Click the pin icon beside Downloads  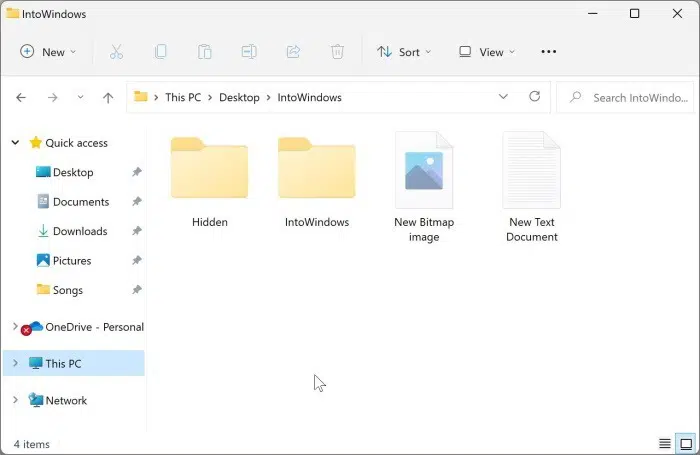(x=137, y=231)
